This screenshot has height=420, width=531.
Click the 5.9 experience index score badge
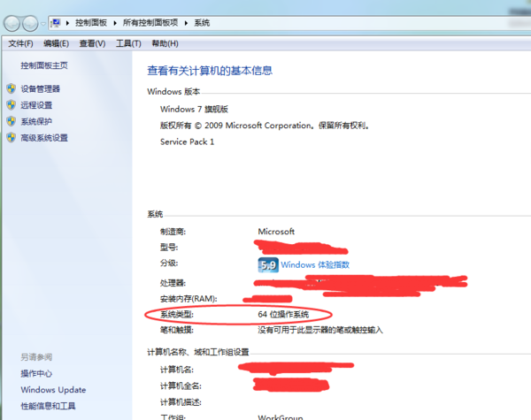(x=268, y=265)
